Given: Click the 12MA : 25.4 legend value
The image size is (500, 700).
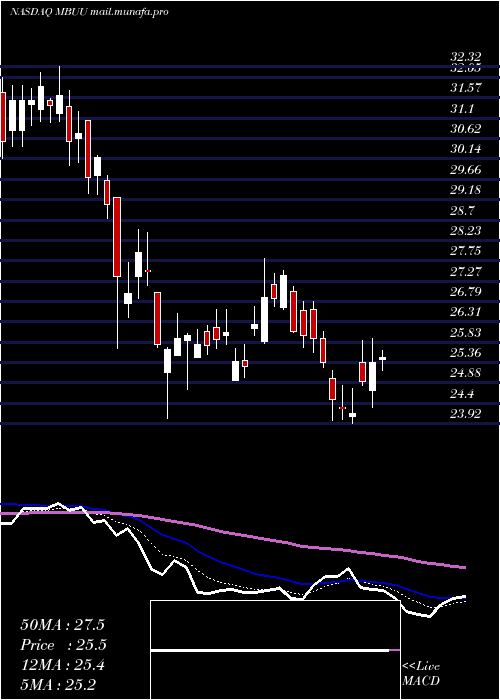Looking at the screenshot, I should point(62,665).
